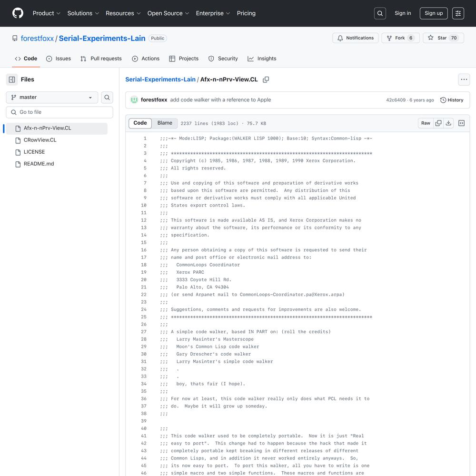
Task: Fork the repository
Action: click(400, 38)
